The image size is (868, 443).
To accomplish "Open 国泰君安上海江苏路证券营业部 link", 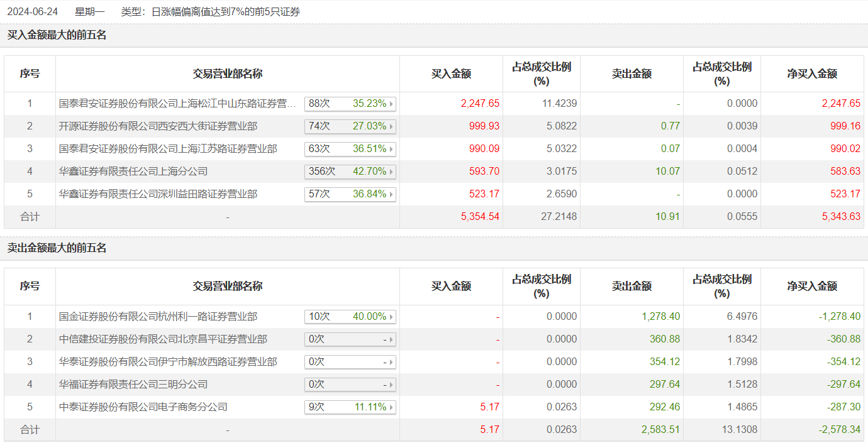I will click(x=168, y=149).
